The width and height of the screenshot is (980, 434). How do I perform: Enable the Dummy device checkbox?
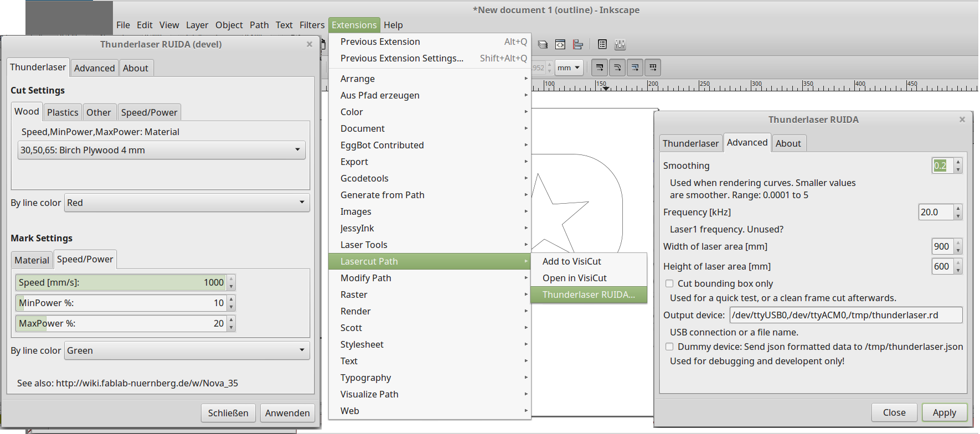[x=669, y=347]
